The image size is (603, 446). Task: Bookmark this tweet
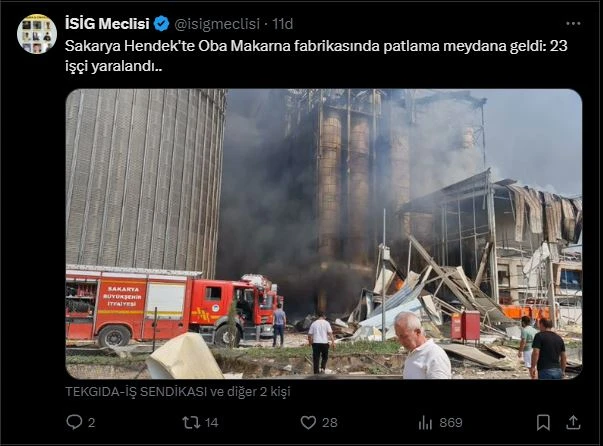[x=543, y=423]
